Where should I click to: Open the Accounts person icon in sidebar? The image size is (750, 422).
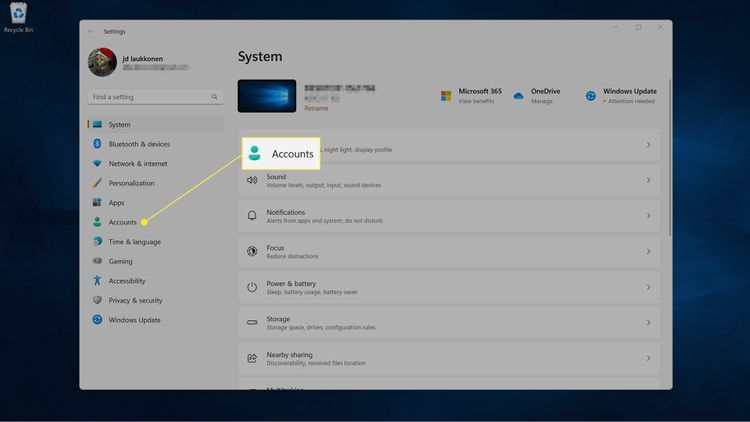(97, 222)
